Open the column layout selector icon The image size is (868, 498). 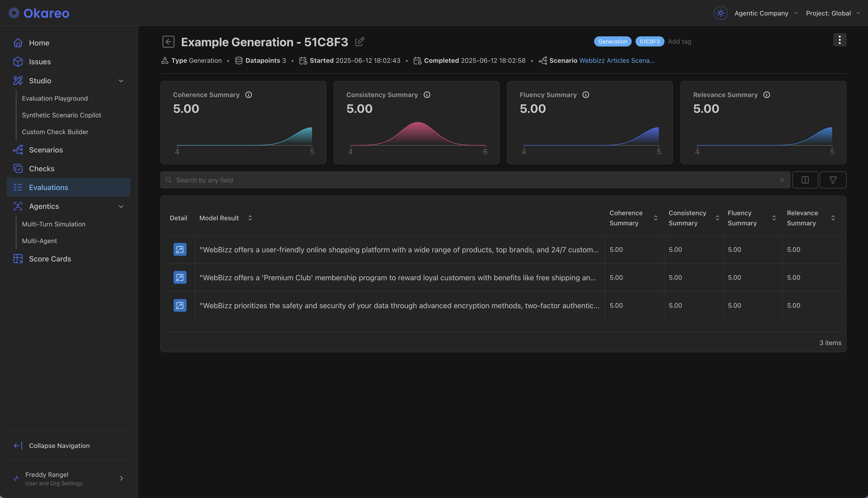805,180
